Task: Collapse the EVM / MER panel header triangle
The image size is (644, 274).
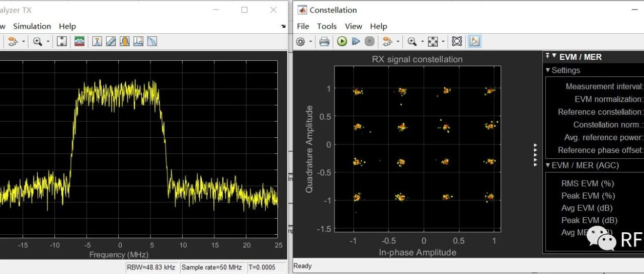Action: tap(554, 56)
